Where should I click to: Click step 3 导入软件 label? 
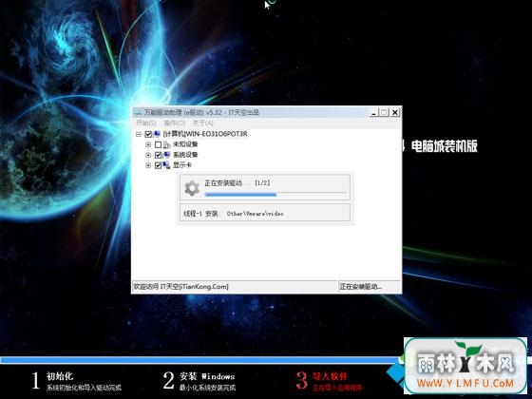(330, 376)
